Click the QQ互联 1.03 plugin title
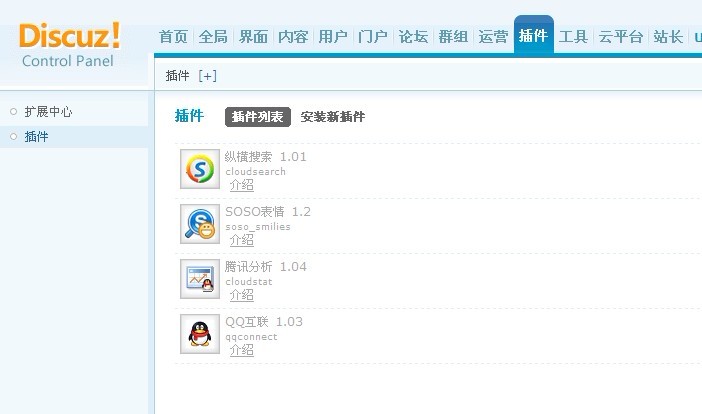The height and width of the screenshot is (414, 702). coord(264,322)
